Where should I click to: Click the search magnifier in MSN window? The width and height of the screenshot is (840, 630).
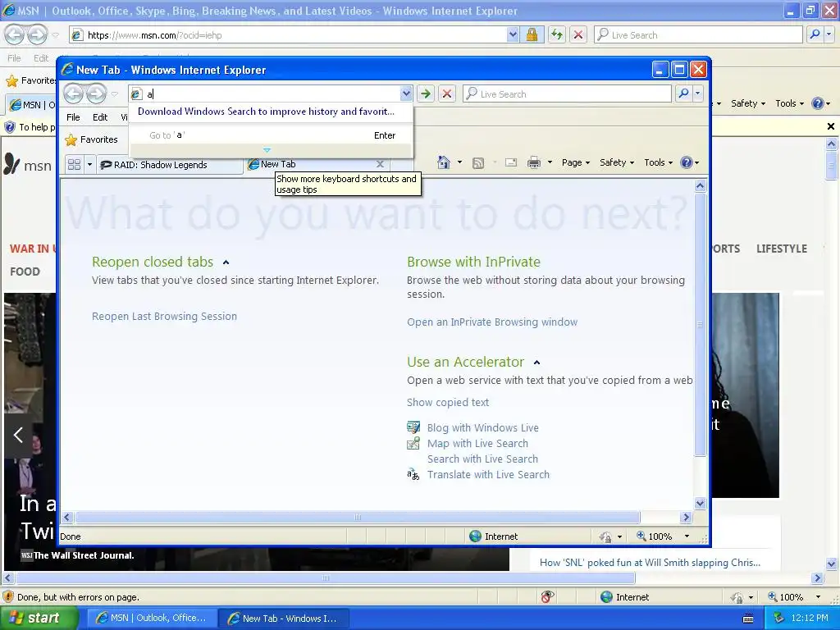[815, 34]
